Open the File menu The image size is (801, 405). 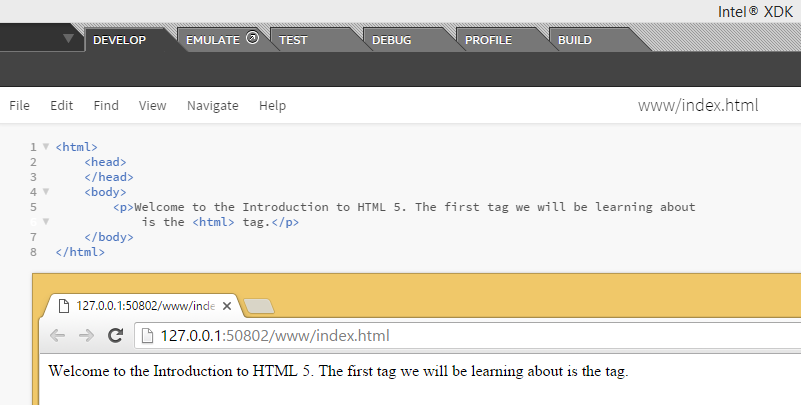pyautogui.click(x=19, y=105)
